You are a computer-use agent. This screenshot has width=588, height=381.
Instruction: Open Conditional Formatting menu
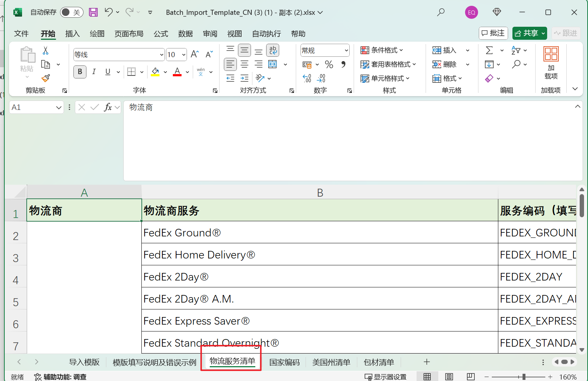(x=382, y=50)
